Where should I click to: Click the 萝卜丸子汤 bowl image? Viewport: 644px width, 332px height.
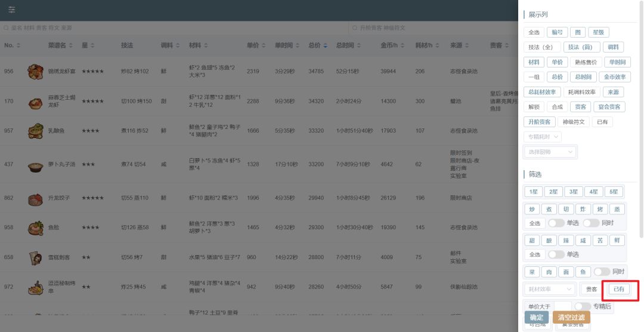pos(35,166)
